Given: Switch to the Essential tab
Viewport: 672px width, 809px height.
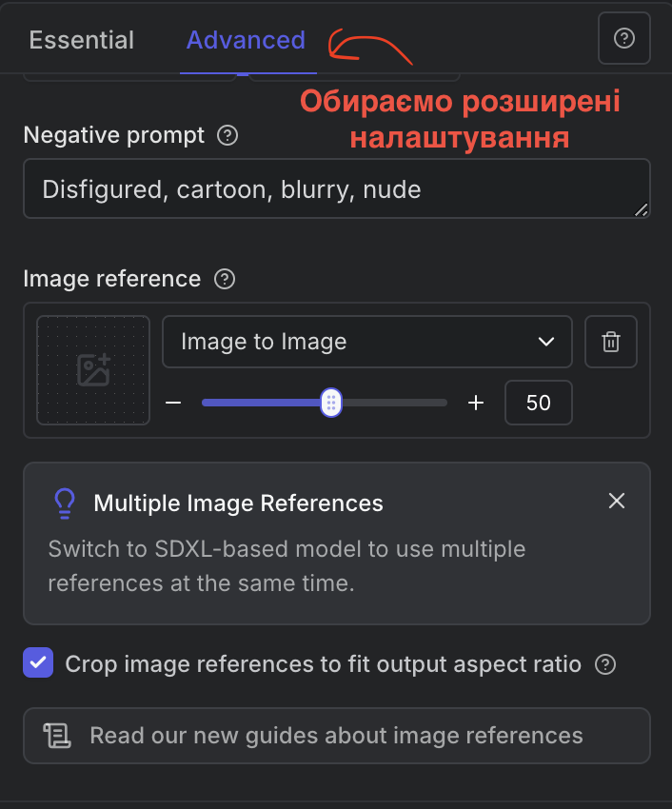Looking at the screenshot, I should (x=82, y=40).
